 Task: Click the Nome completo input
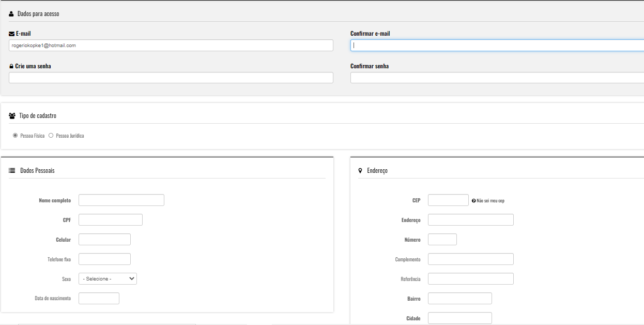[x=121, y=200]
